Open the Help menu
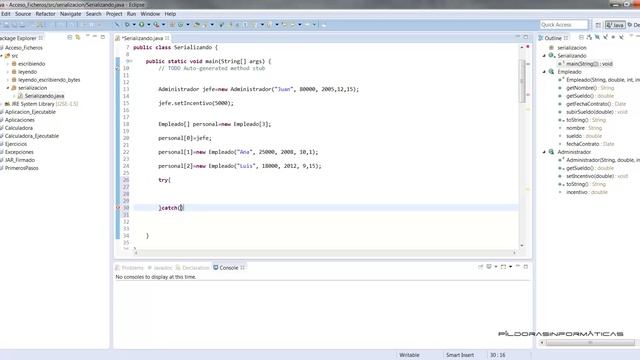 click(170, 13)
